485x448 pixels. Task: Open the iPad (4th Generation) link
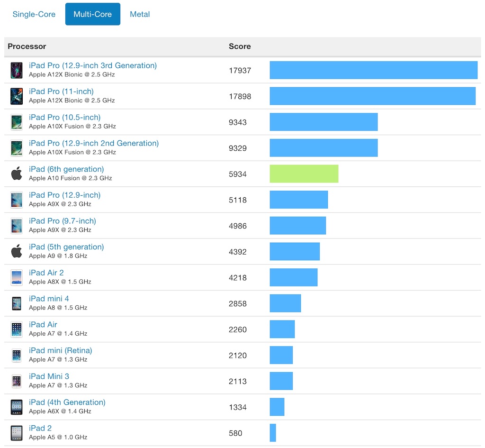point(67,402)
